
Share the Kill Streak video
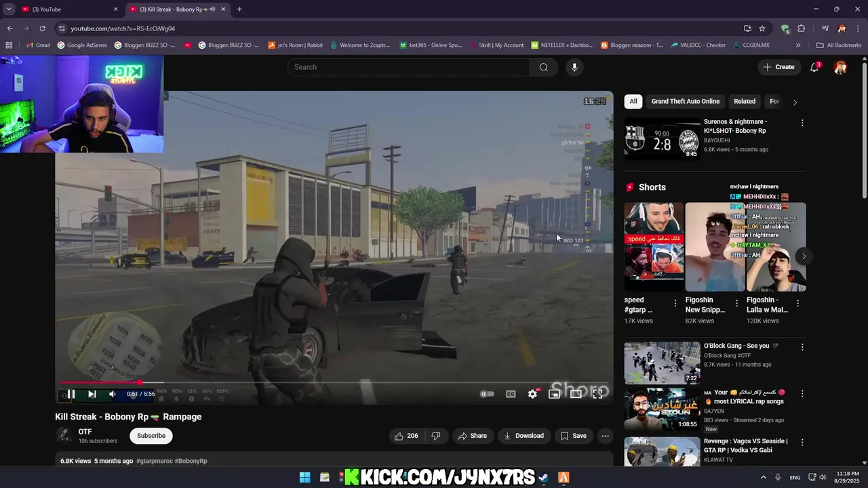[x=473, y=436]
